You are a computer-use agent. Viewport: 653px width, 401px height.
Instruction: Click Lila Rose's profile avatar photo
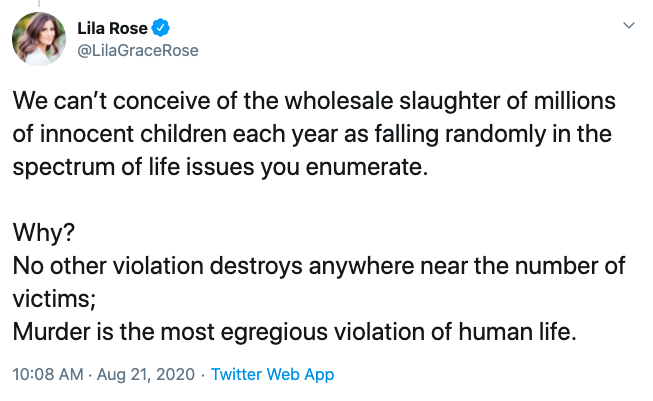click(39, 40)
